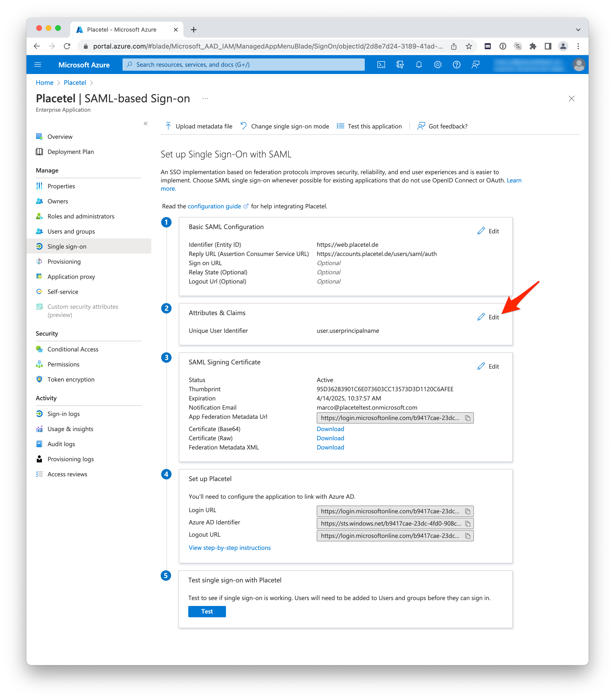615x700 pixels.
Task: Open View step-by-step instructions link
Action: click(230, 548)
